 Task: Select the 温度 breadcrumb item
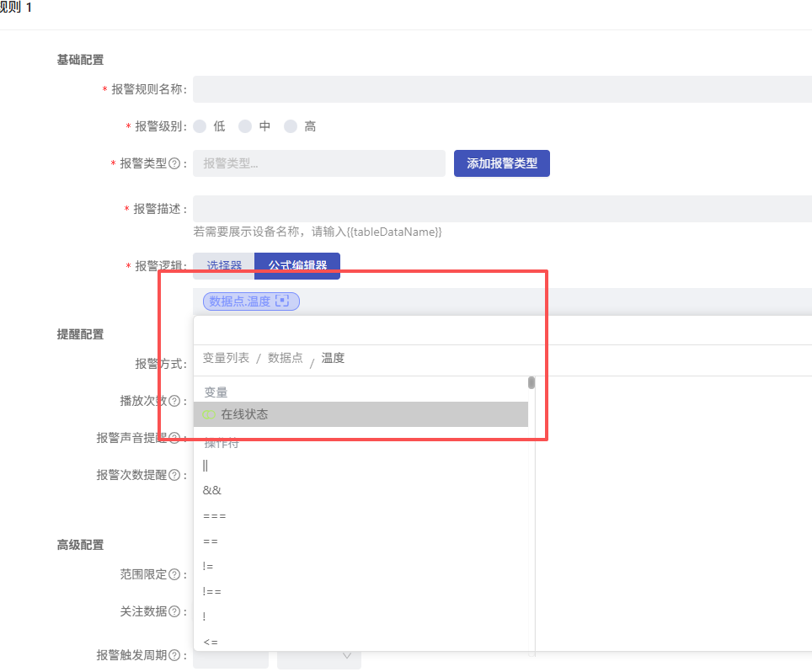click(333, 358)
